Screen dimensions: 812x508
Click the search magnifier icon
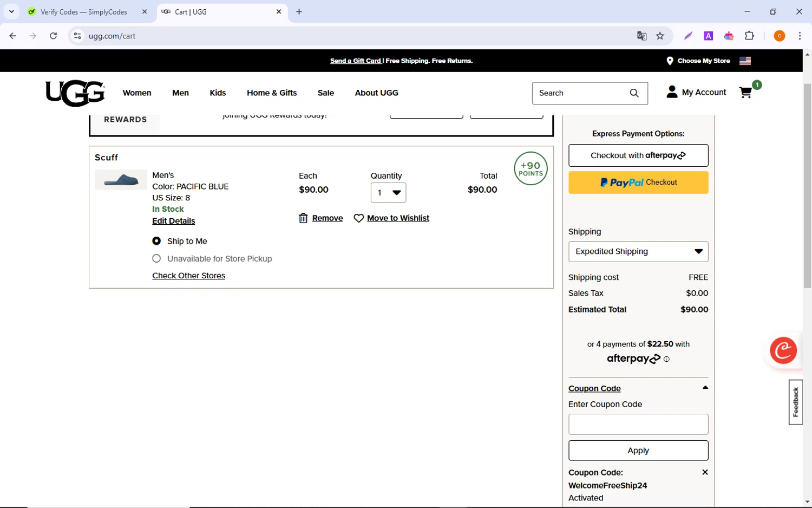coord(634,93)
